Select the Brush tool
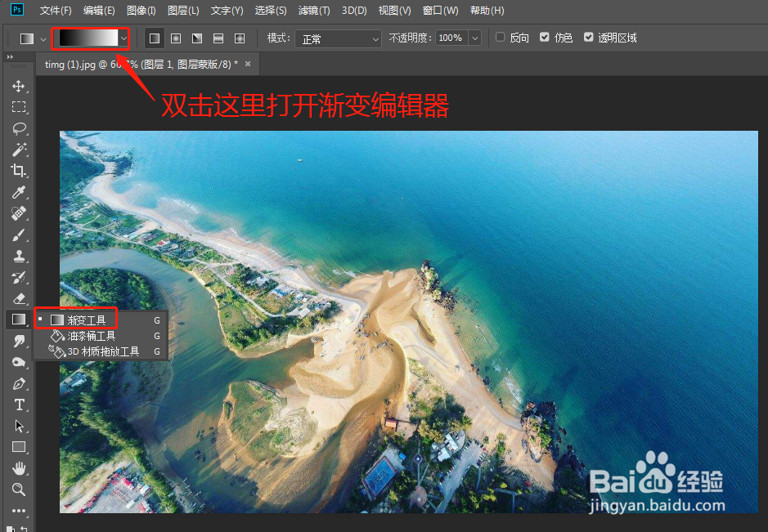 coord(20,235)
